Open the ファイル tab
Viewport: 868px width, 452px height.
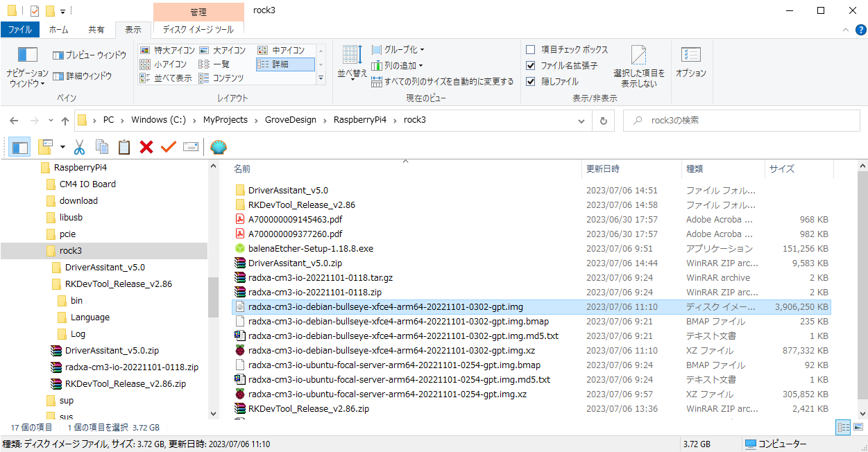pos(19,30)
